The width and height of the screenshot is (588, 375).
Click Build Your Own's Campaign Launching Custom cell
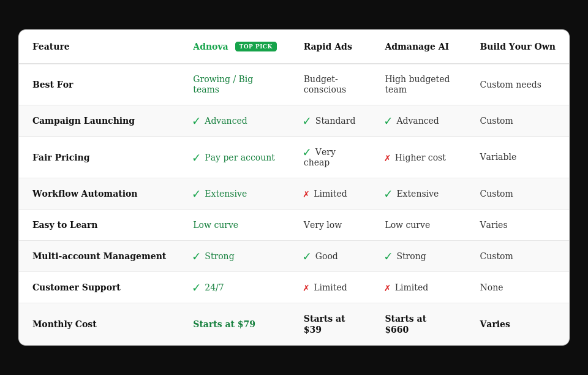(x=497, y=121)
